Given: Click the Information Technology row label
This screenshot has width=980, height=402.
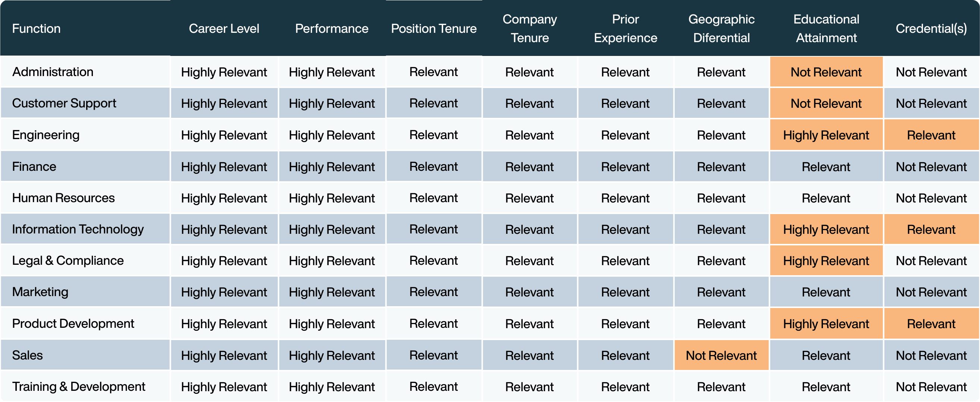Looking at the screenshot, I should point(78,229).
